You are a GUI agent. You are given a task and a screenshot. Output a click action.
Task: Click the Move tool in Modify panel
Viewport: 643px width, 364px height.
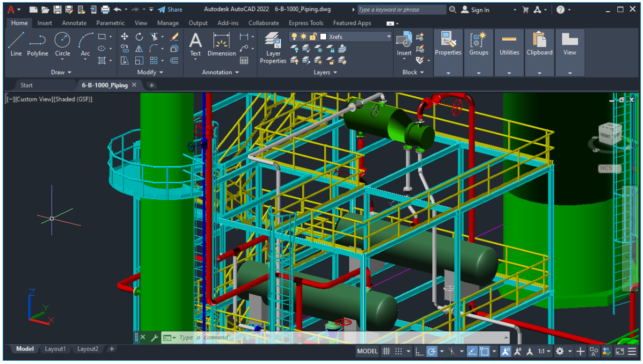125,37
